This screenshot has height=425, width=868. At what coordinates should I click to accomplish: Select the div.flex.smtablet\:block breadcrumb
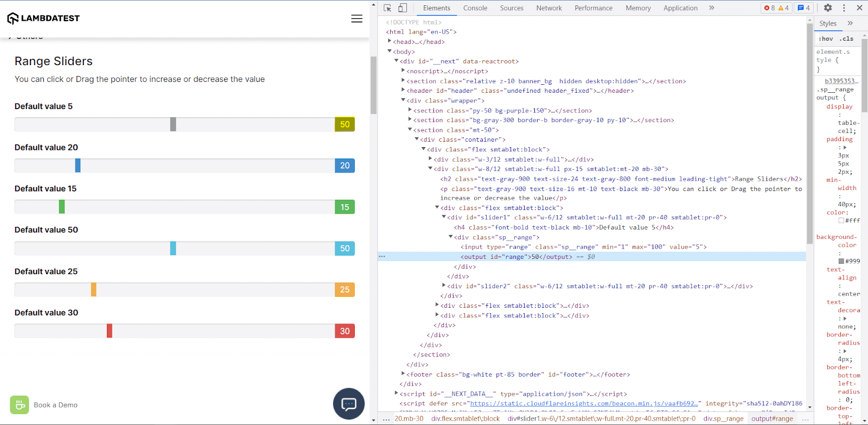[x=465, y=419]
